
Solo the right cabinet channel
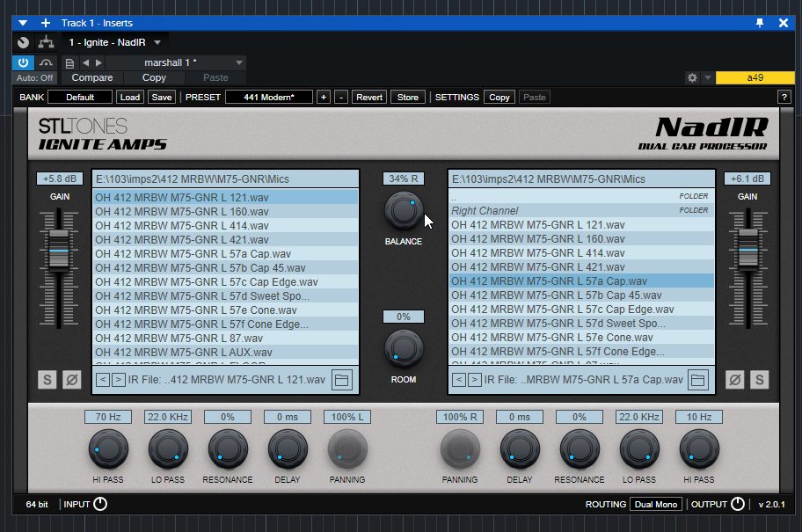760,380
